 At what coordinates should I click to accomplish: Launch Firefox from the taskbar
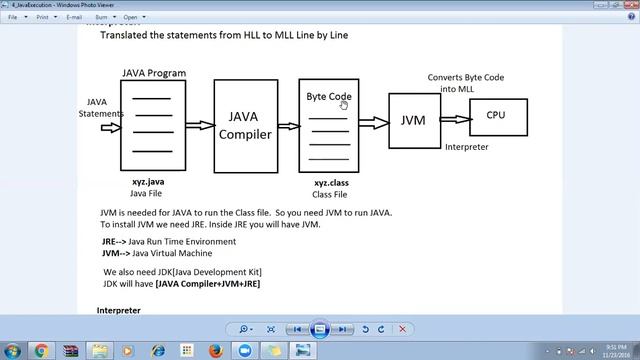[x=216, y=351]
